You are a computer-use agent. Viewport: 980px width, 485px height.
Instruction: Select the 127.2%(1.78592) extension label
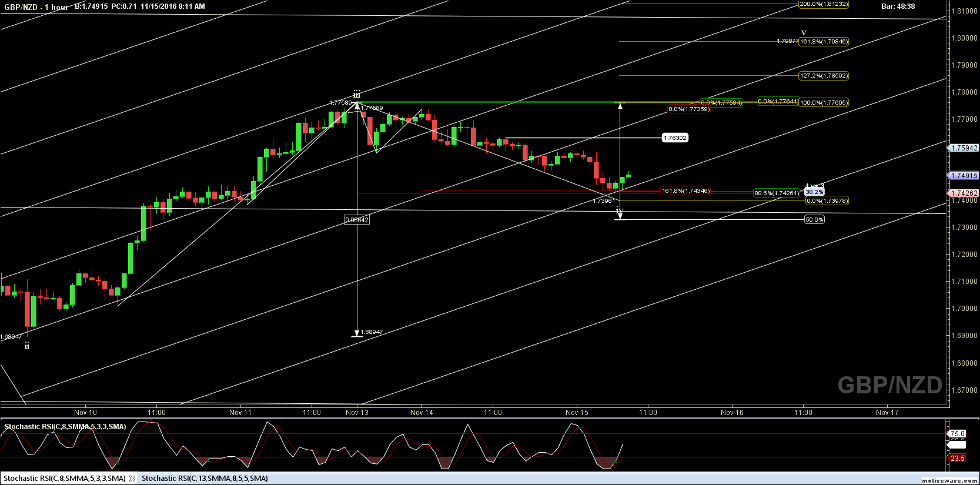(x=824, y=76)
